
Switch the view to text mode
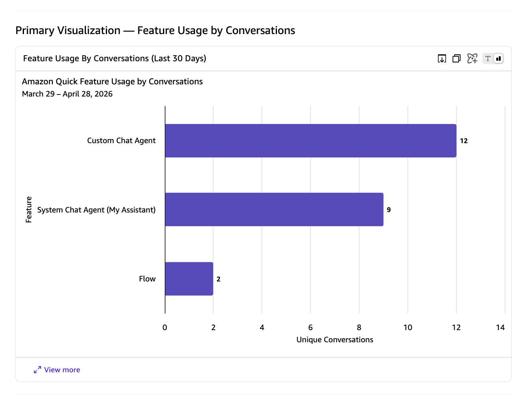tap(488, 58)
